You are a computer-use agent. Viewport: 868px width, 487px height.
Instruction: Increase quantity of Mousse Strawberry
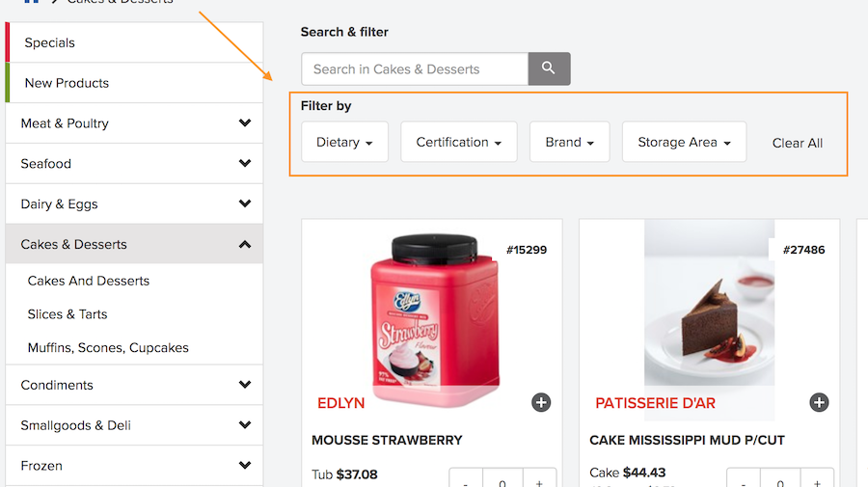pos(539,481)
